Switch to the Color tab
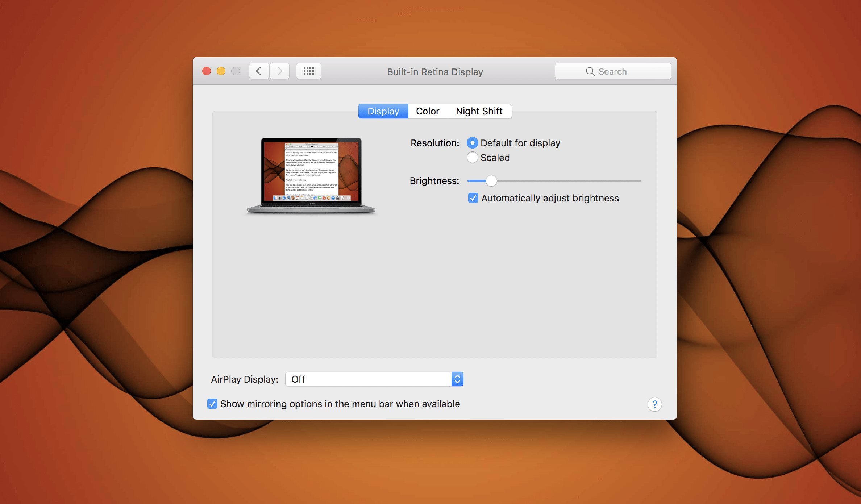This screenshot has width=861, height=504. 428,111
